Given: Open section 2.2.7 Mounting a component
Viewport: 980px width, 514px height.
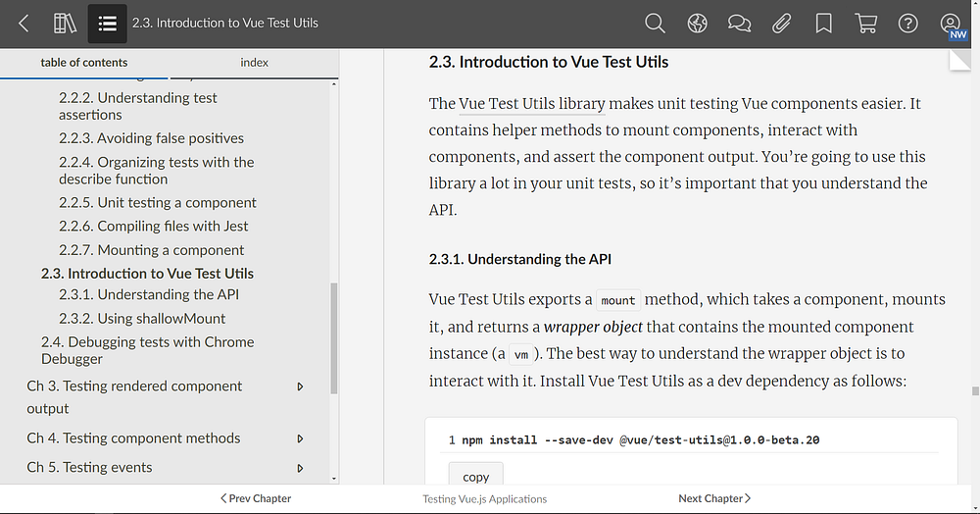Looking at the screenshot, I should pos(151,250).
